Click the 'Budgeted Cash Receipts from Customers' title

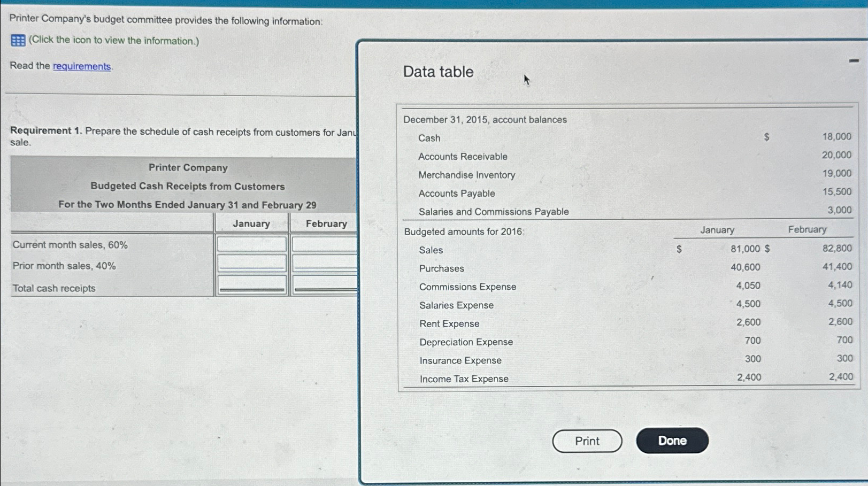[x=188, y=186]
